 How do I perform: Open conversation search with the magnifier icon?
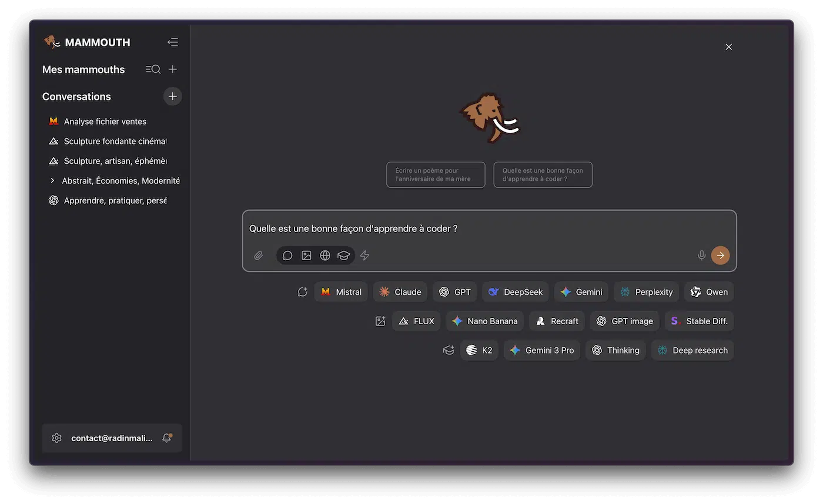click(153, 69)
